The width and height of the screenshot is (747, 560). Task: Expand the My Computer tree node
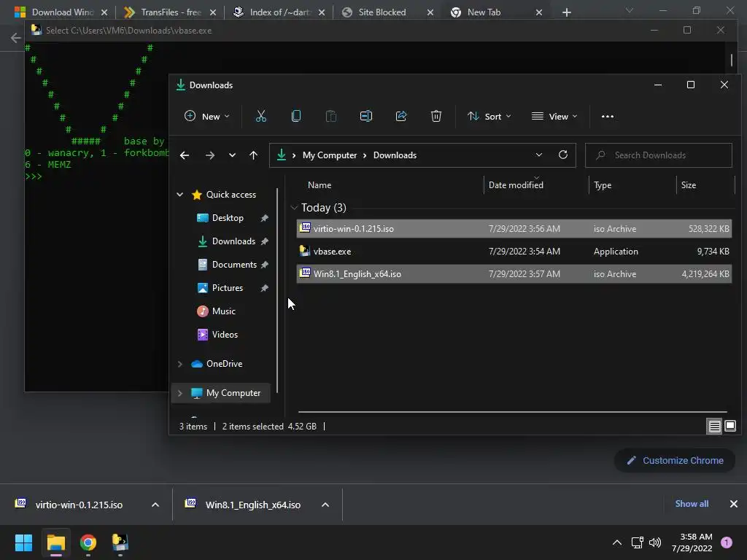pyautogui.click(x=180, y=393)
